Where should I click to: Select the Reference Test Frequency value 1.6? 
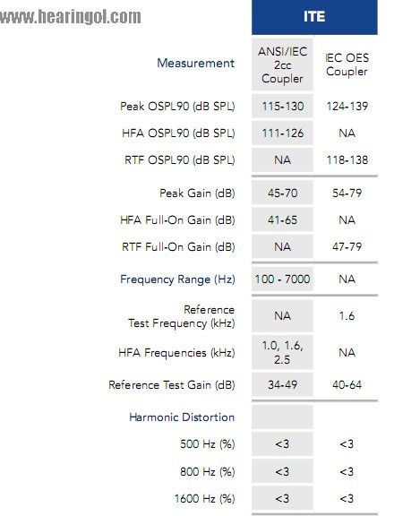click(x=347, y=316)
